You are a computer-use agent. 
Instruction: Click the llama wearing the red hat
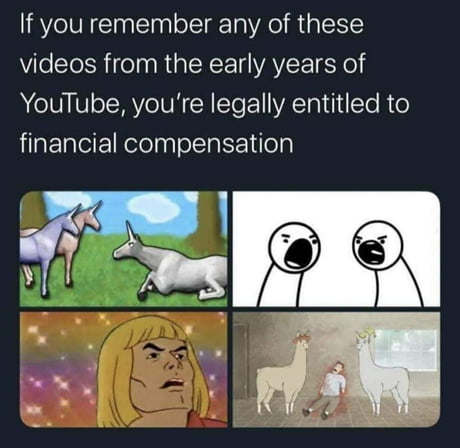(x=288, y=372)
